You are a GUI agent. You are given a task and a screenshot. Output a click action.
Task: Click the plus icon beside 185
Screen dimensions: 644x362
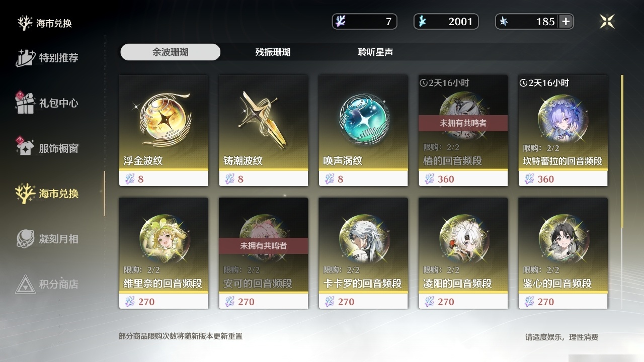point(566,22)
